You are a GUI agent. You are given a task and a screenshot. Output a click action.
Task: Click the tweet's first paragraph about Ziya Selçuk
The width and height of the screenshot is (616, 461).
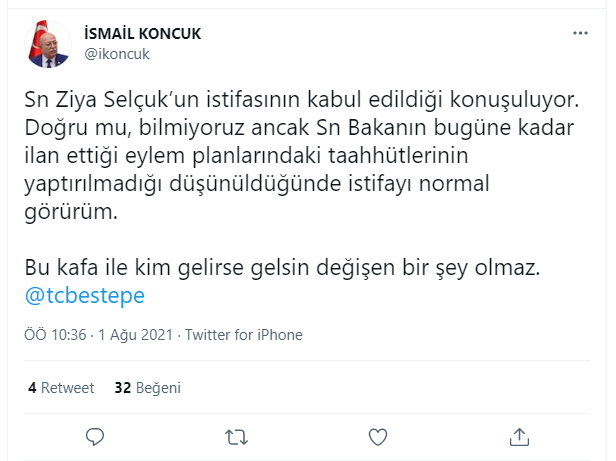[300, 155]
